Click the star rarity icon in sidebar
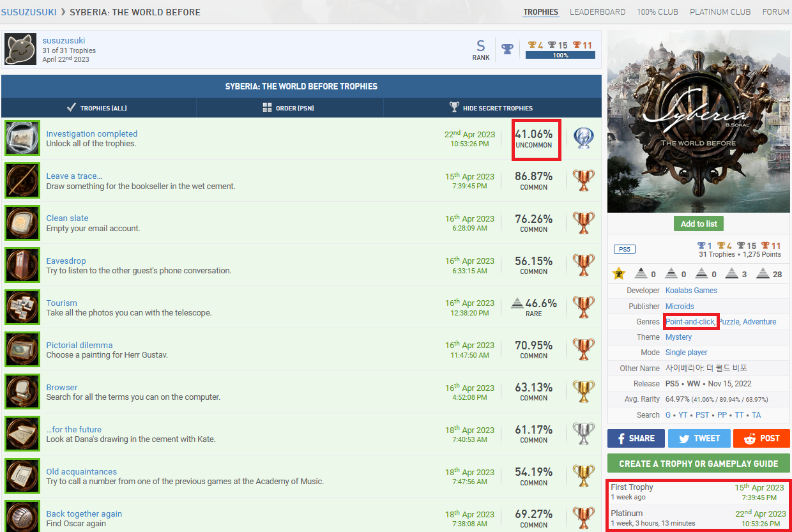Viewport: 792px width, 532px height. coord(618,274)
